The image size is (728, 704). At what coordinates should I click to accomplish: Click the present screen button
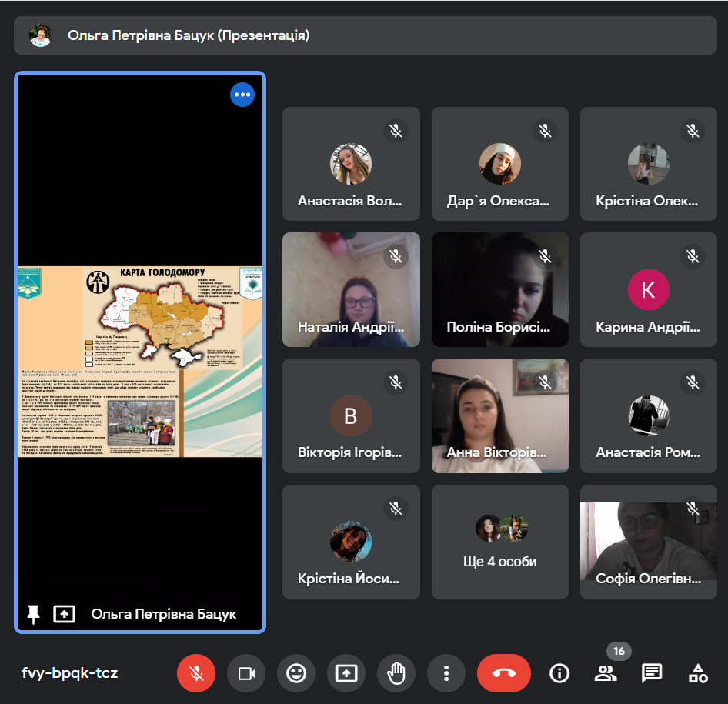[x=346, y=673]
